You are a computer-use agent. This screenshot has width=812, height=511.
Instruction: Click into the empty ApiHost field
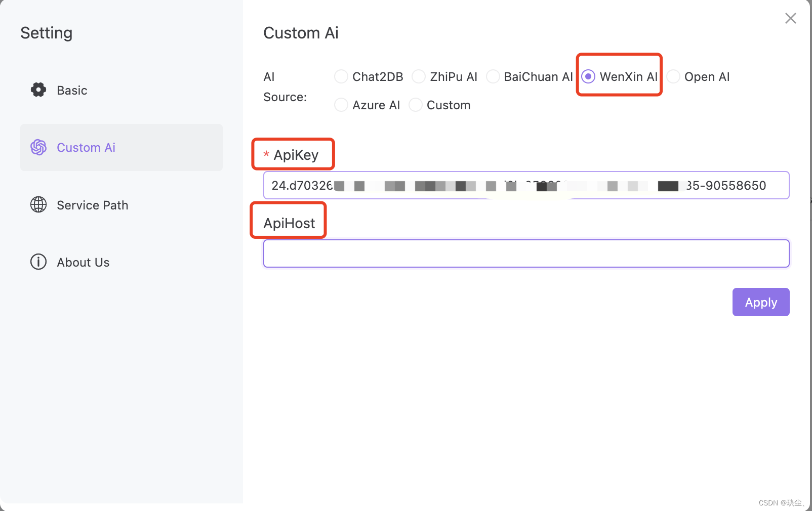[x=526, y=253]
